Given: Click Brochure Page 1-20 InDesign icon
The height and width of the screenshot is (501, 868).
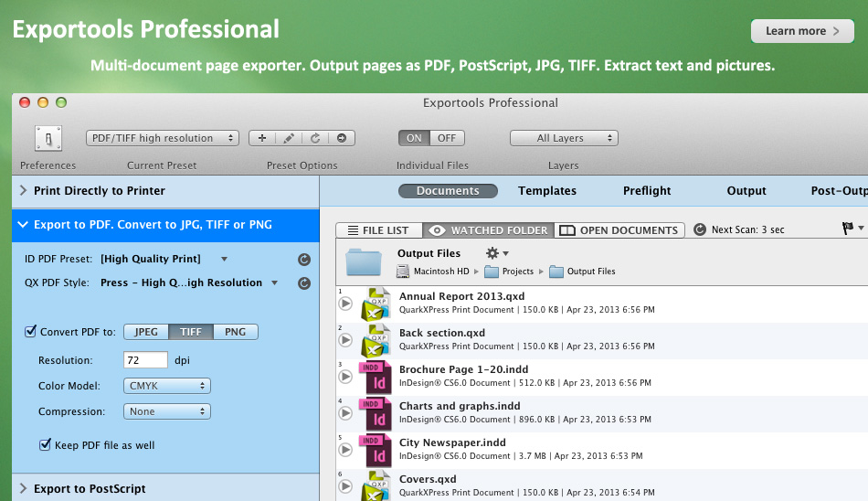Looking at the screenshot, I should pyautogui.click(x=375, y=378).
